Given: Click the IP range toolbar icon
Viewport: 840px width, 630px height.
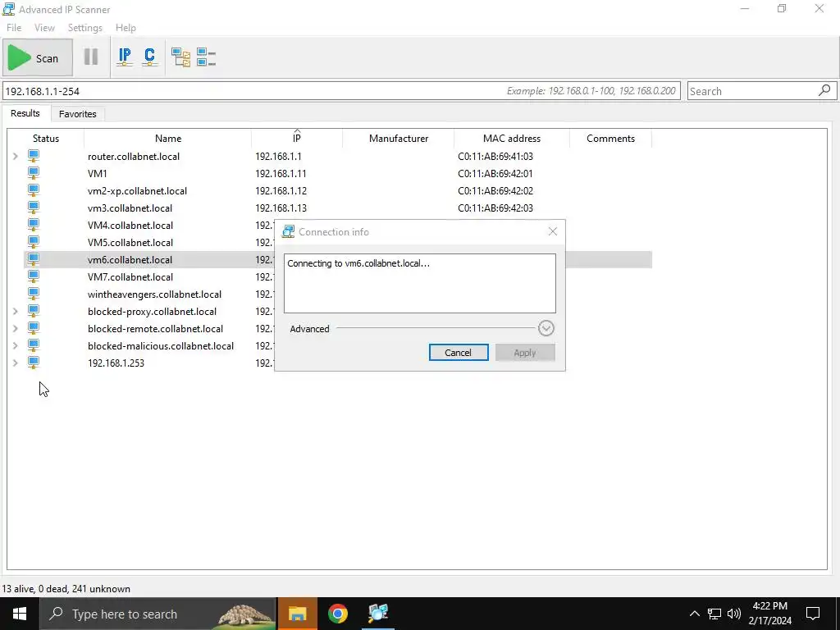Looking at the screenshot, I should (125, 57).
